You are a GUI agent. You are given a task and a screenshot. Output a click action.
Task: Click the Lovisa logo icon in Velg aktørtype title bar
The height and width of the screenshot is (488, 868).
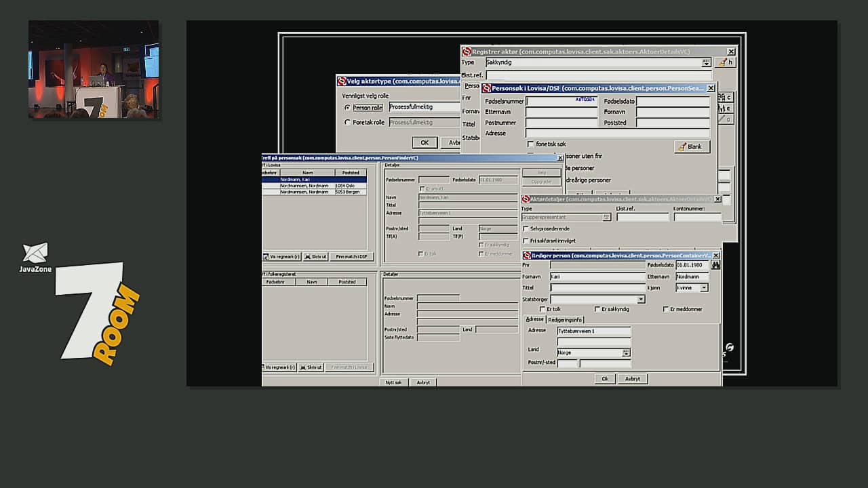pyautogui.click(x=342, y=81)
